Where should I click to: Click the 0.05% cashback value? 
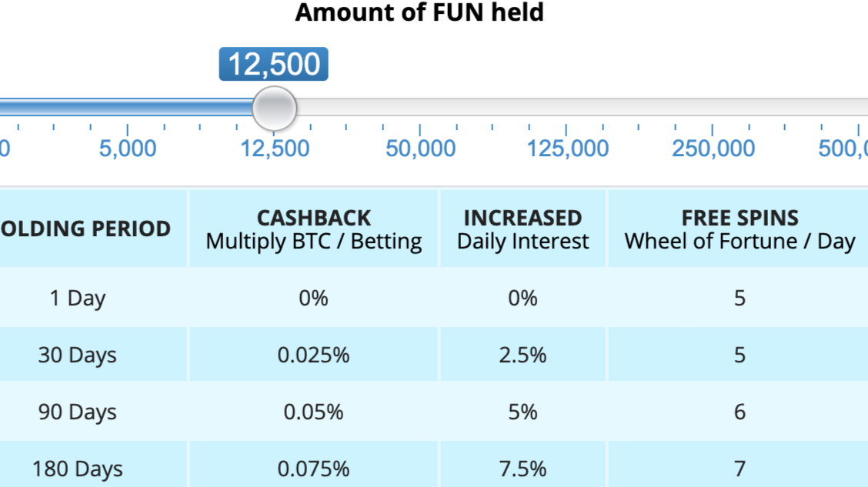coord(313,412)
